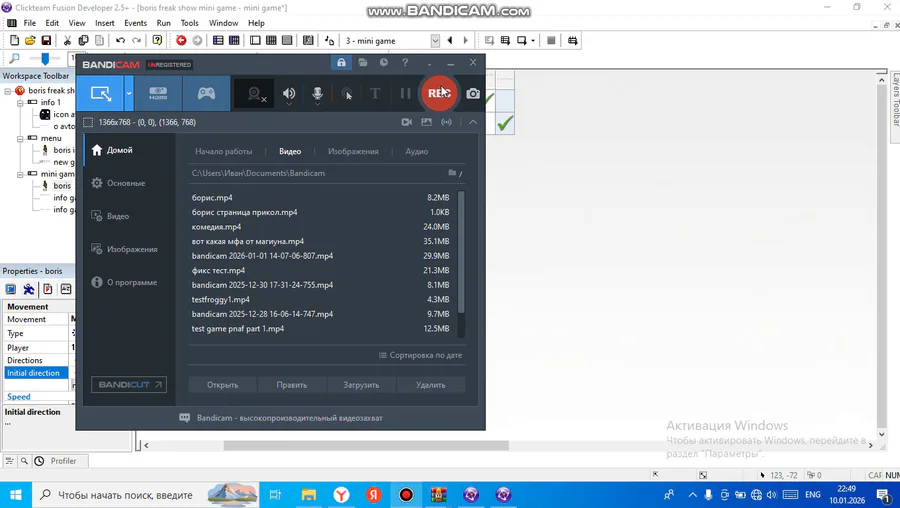
Task: Open Events menu in Clickteam Fusion
Action: (x=135, y=23)
